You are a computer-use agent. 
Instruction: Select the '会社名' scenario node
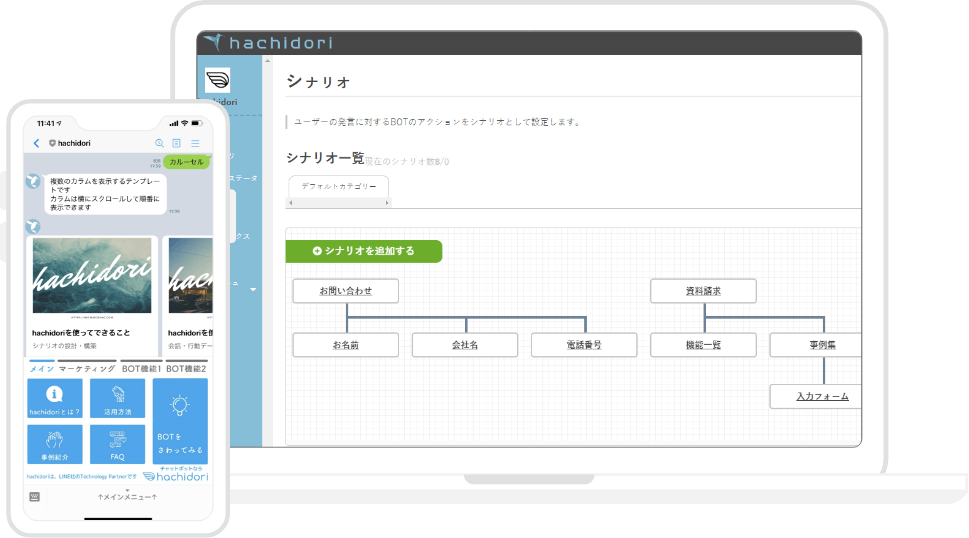(465, 345)
